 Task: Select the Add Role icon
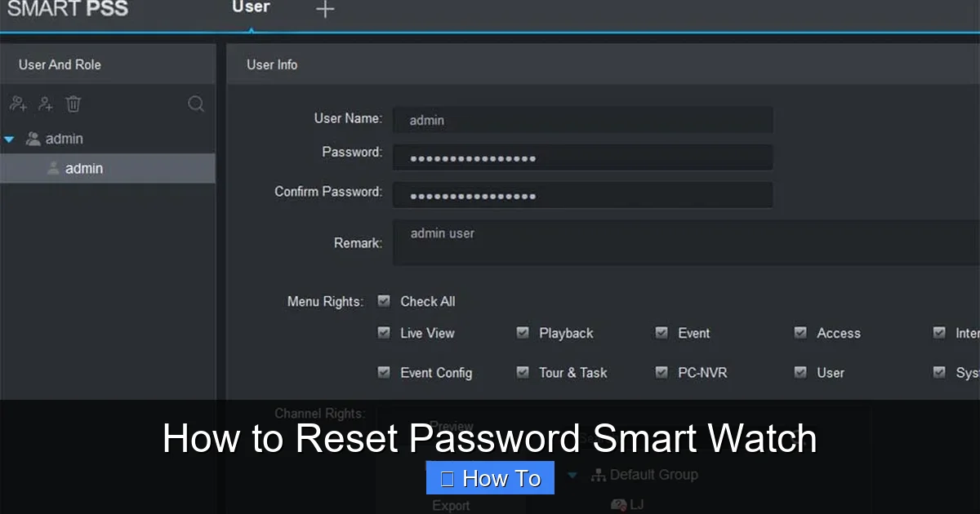coord(18,104)
